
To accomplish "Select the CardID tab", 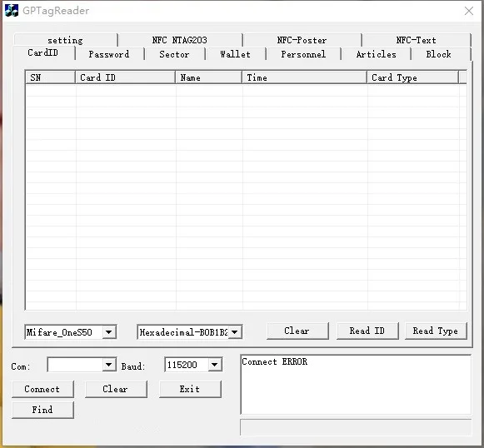I will coord(43,52).
